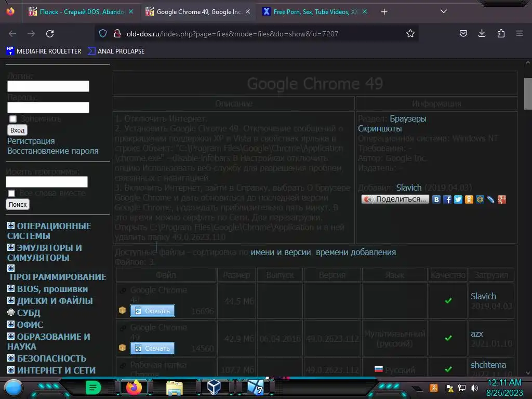Expand ДИСКИ И ФАЙЛЫ category

click(11, 300)
